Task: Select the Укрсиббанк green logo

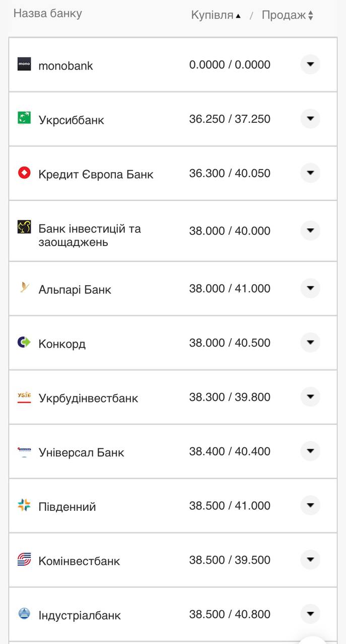Action: click(x=25, y=119)
